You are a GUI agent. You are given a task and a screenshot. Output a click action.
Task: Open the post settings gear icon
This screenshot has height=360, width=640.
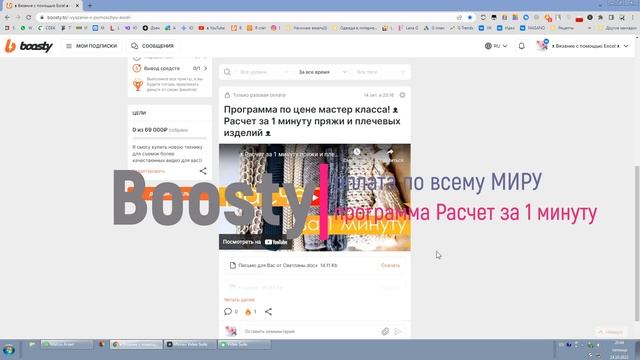tap(402, 95)
